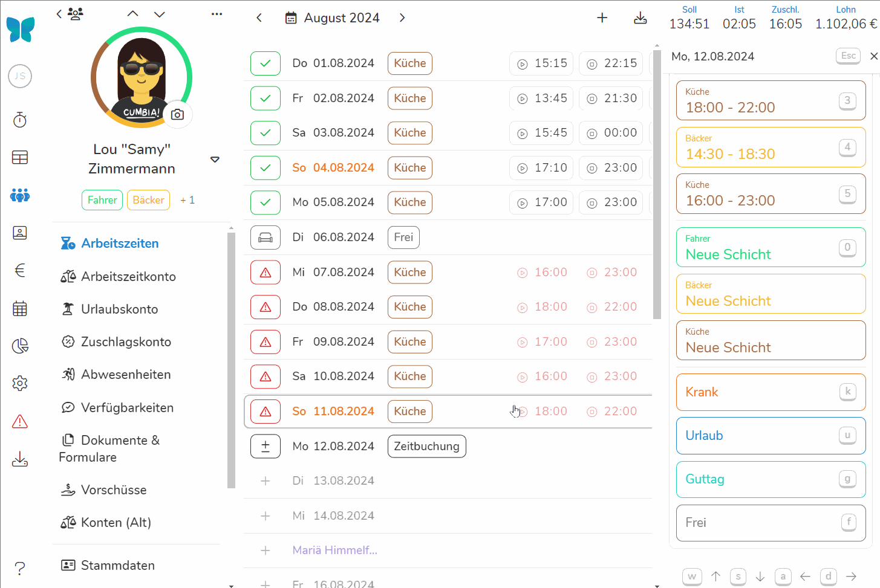Toggle the warning status box for 07.08.2024
The width and height of the screenshot is (880, 588).
(265, 273)
